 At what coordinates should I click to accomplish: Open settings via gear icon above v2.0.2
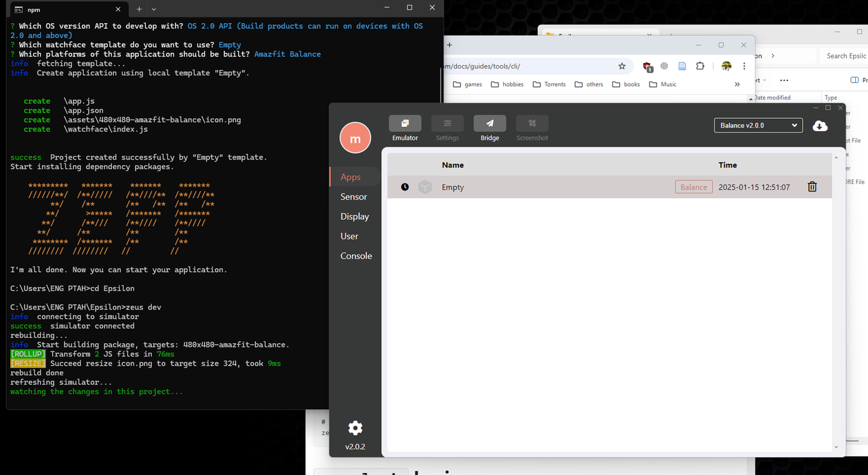[x=355, y=427]
